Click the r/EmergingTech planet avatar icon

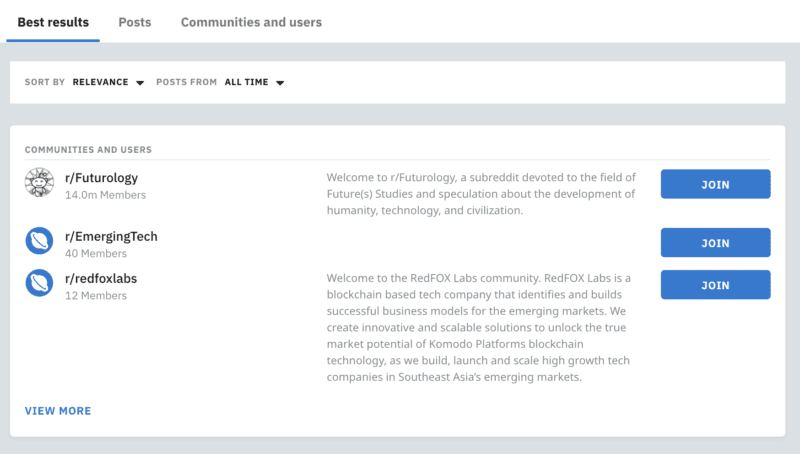coord(39,241)
